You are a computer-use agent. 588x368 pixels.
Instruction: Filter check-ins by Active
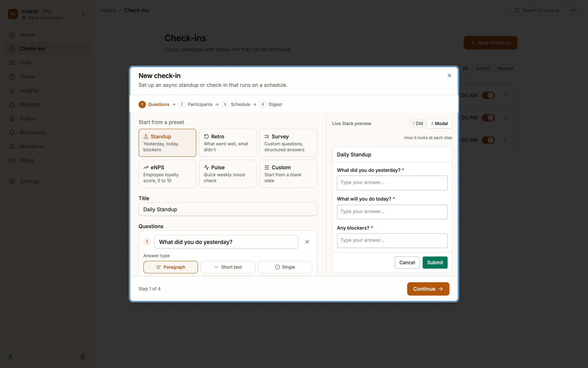pyautogui.click(x=482, y=68)
